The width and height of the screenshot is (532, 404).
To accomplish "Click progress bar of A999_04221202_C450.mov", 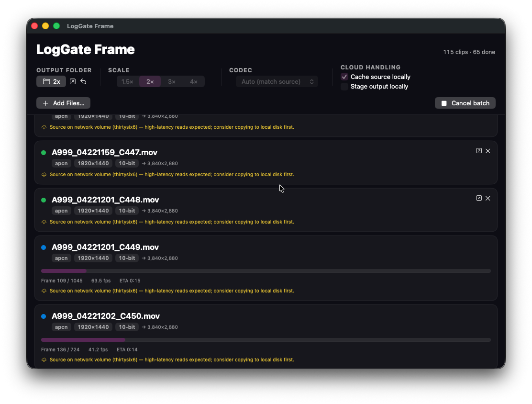I will click(266, 340).
